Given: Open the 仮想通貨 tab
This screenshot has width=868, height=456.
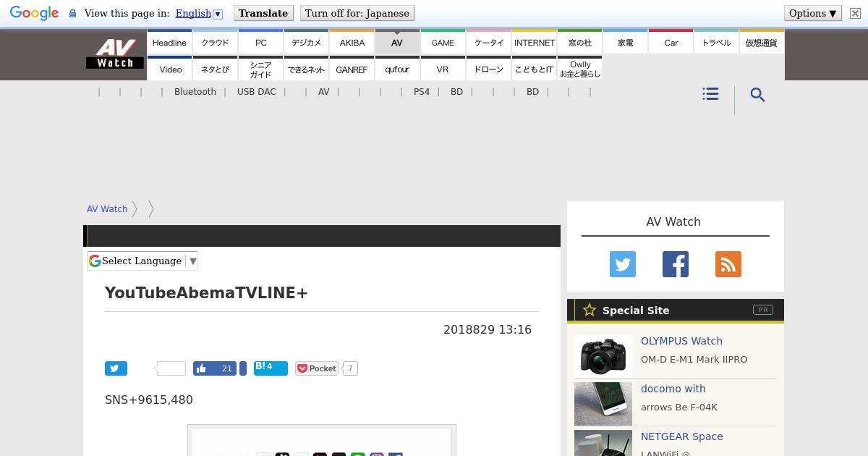Looking at the screenshot, I should coord(762,43).
